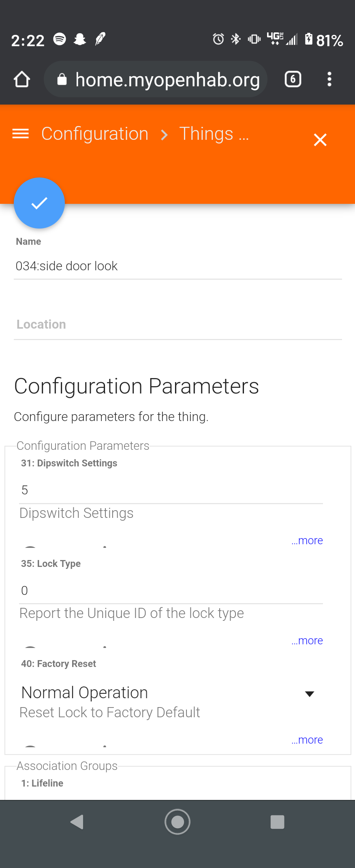The image size is (355, 868).
Task: Close the thing editor with X
Action: 320,140
